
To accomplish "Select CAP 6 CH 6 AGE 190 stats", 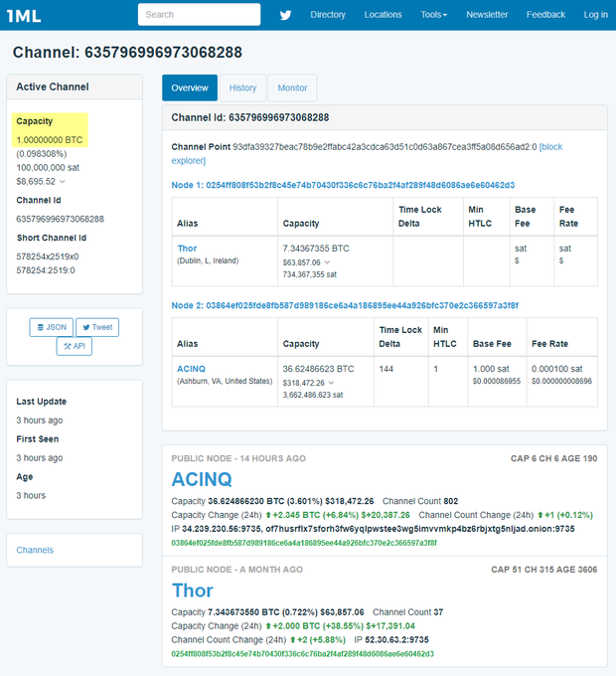I will point(554,458).
